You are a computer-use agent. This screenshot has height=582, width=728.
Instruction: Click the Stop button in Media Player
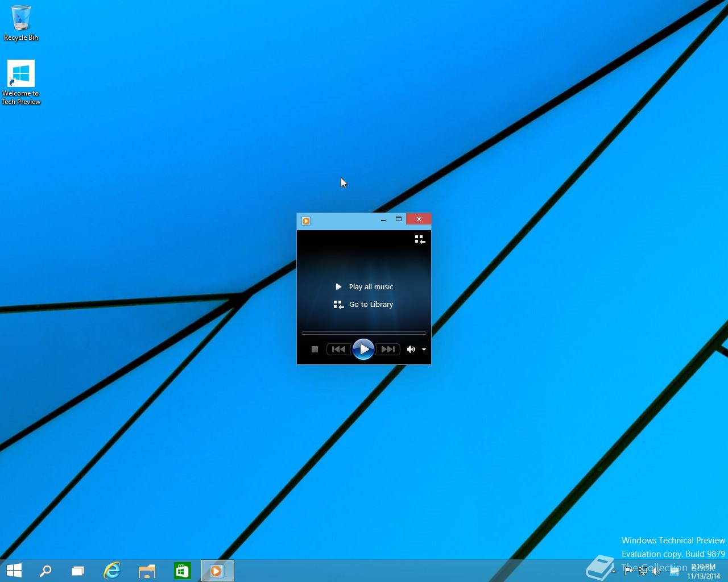point(315,349)
